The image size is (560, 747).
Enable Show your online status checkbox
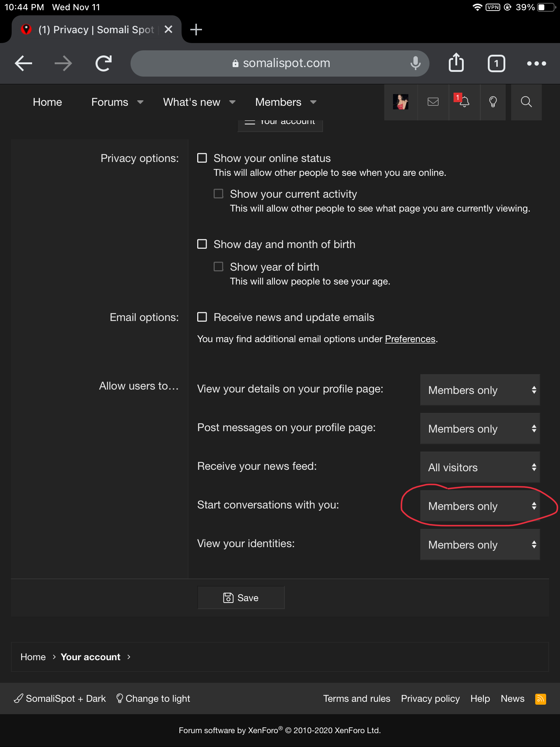pyautogui.click(x=202, y=158)
